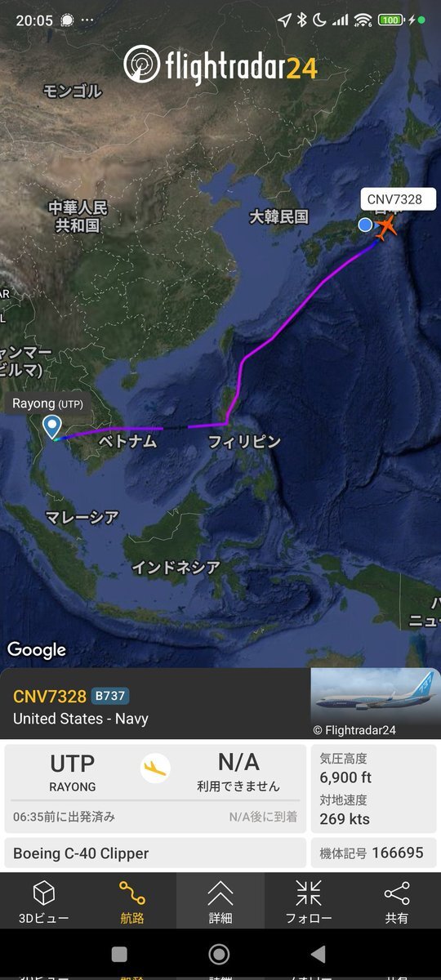441x980 pixels.
Task: Open the Boeing C-40 Clipper row
Action: (x=155, y=853)
